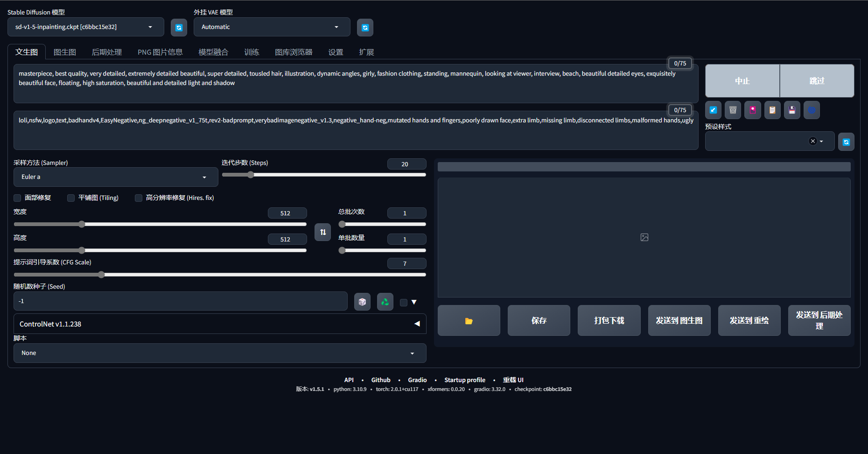Refresh the Stable Diffusion model list

[179, 28]
